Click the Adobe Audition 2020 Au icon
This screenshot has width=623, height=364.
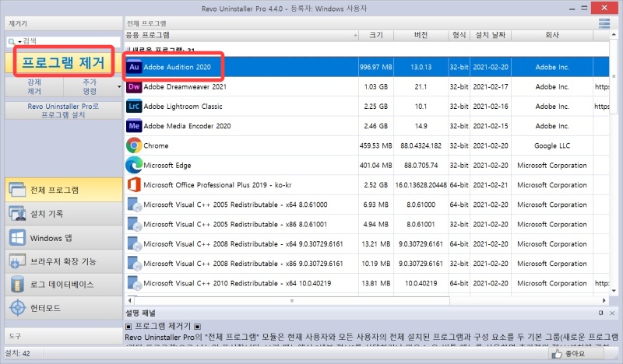(x=134, y=67)
